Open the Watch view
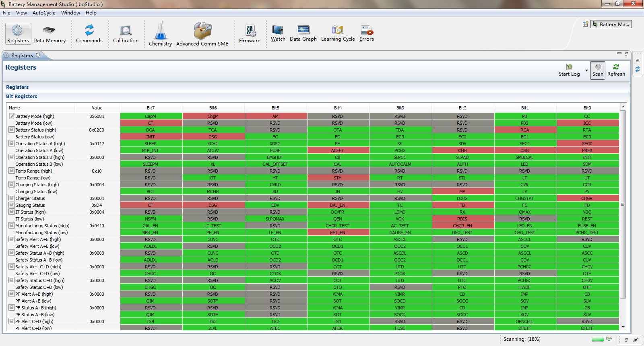The image size is (644, 346). (278, 33)
